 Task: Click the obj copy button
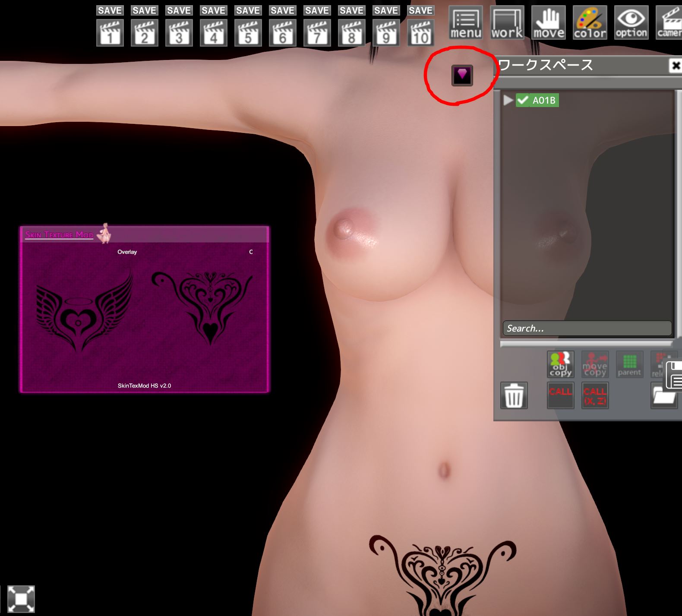(x=560, y=364)
